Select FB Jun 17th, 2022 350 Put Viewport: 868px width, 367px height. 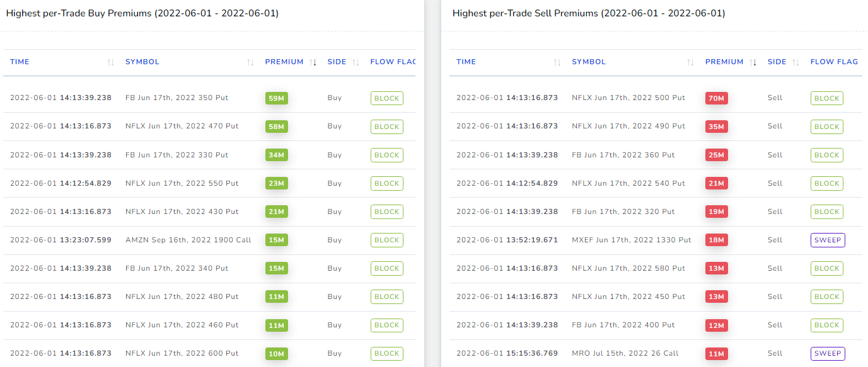(x=177, y=98)
